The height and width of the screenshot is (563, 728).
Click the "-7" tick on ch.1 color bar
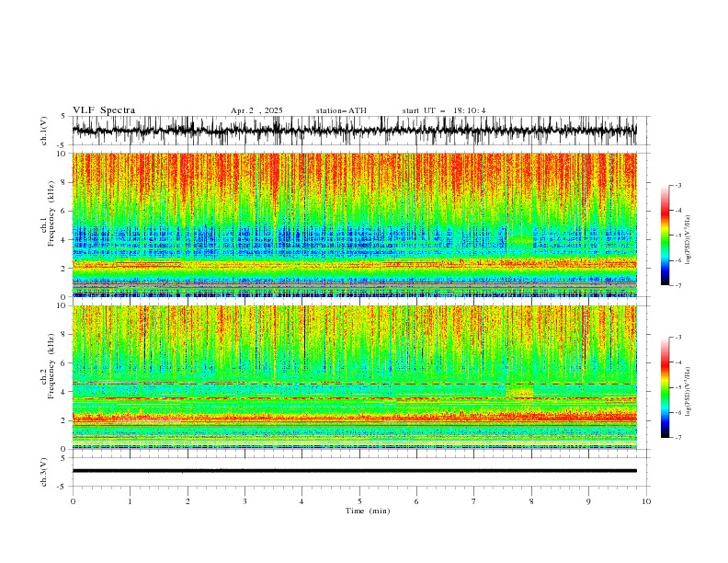tap(677, 285)
